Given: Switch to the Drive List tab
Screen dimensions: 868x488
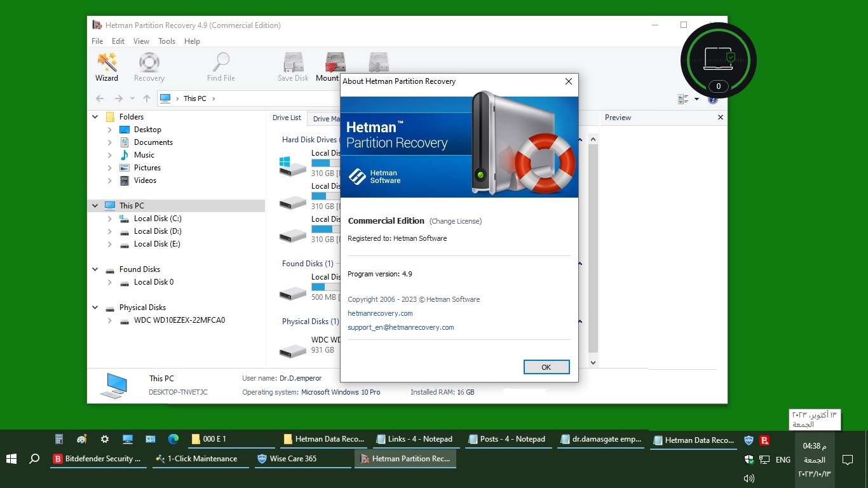Looking at the screenshot, I should coord(287,118).
